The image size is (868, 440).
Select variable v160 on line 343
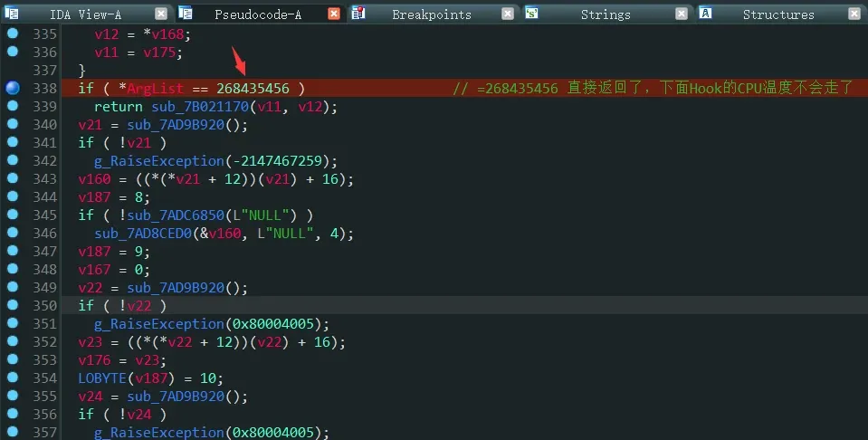click(94, 179)
